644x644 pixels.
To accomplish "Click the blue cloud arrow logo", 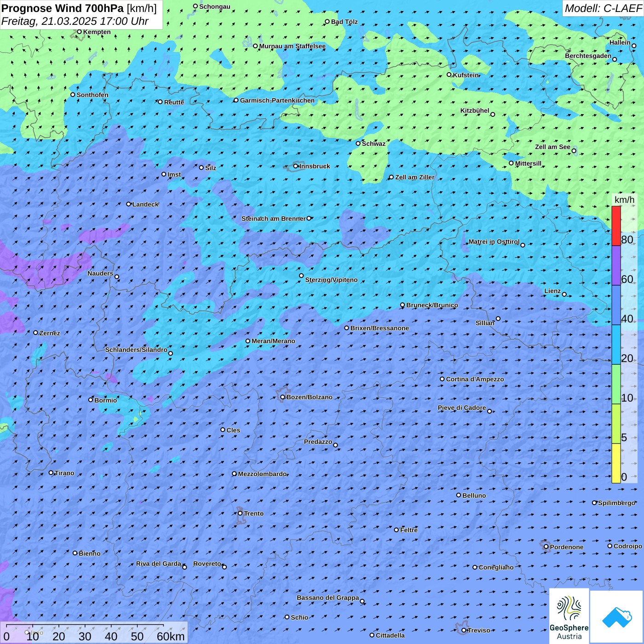I will click(617, 617).
